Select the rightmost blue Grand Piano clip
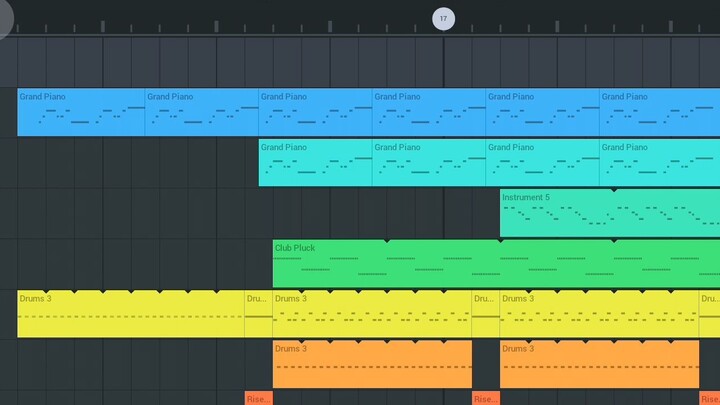 pyautogui.click(x=659, y=112)
